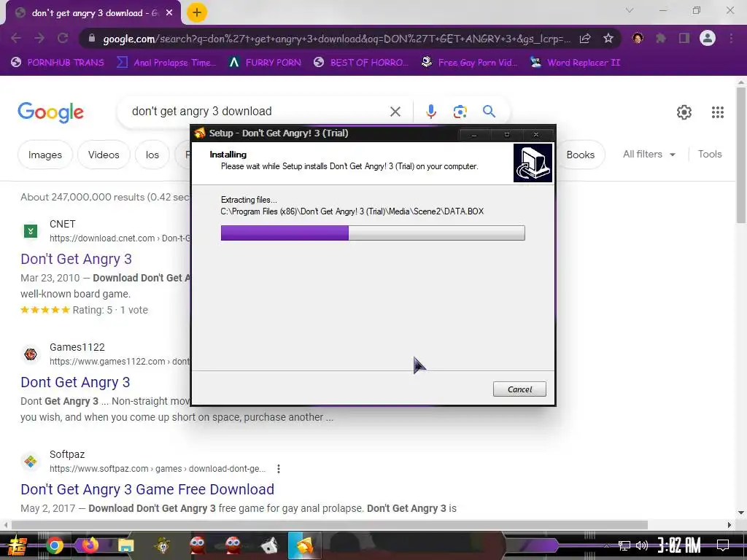Open the tab search chevron in Chrome
The image size is (747, 560).
point(630,10)
